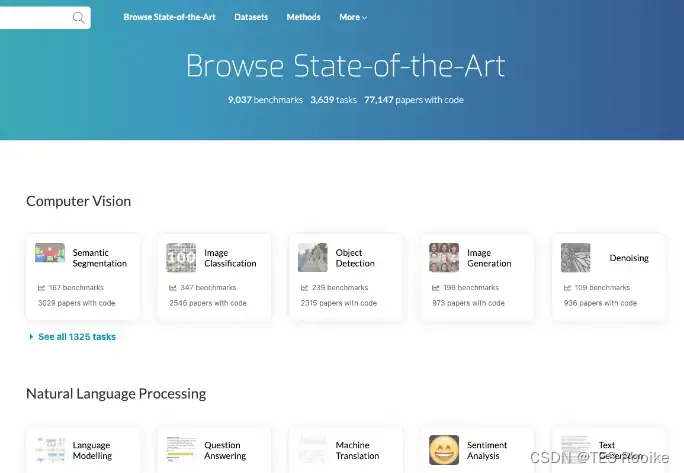Open the Question Answering task title
Viewport: 684px width, 473px height.
pos(225,450)
